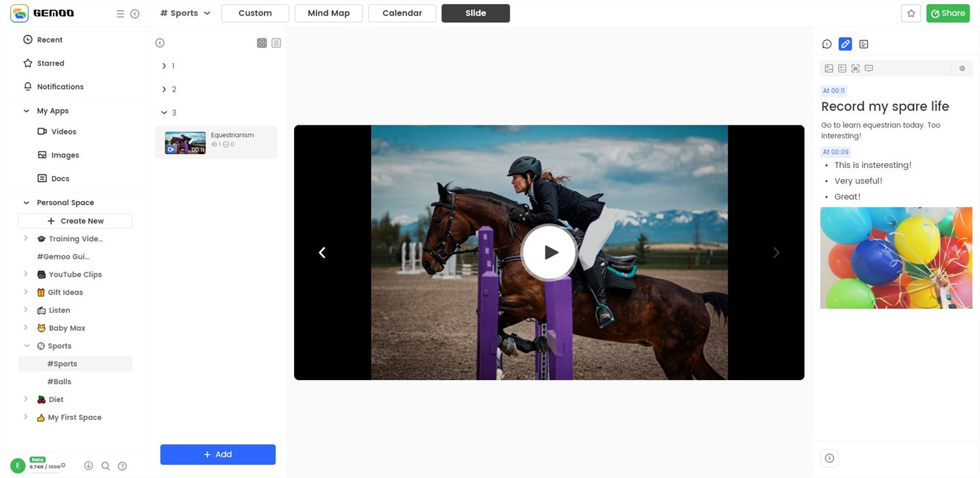Viewport: 980px width, 478px height.
Task: Open the search icon at bottom left
Action: (x=105, y=466)
